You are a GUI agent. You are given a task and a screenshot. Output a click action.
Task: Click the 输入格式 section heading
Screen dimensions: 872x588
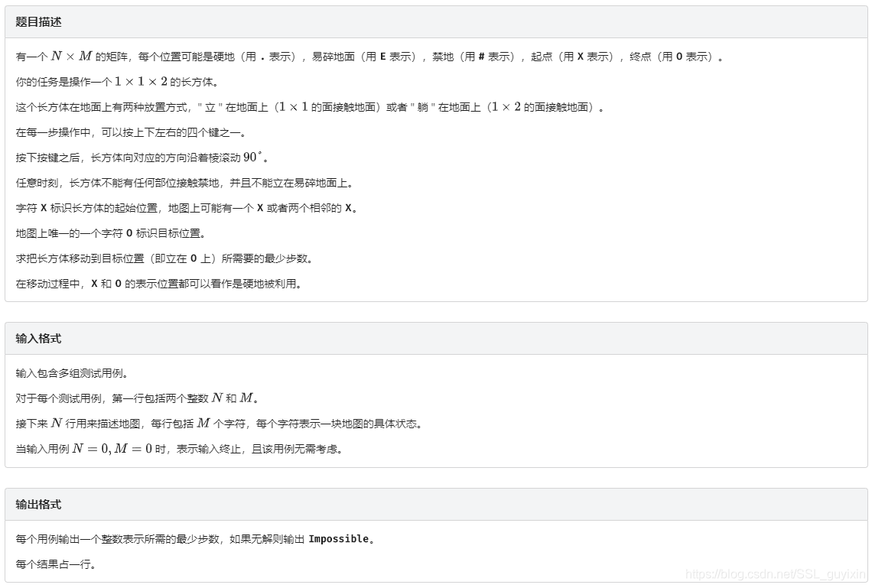[x=38, y=339]
